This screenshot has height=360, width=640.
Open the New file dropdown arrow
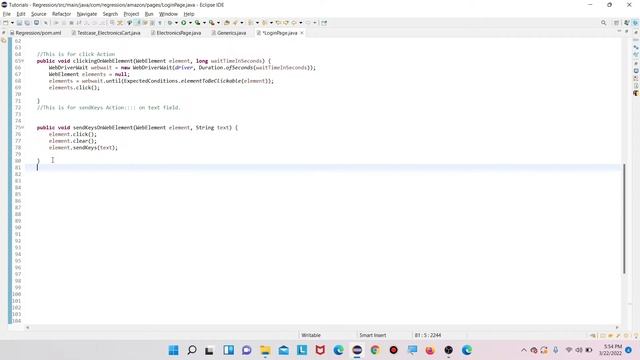click(x=12, y=23)
